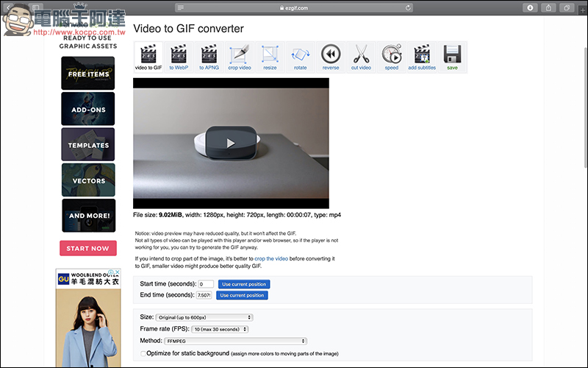Click the START NOW ad button

point(88,248)
